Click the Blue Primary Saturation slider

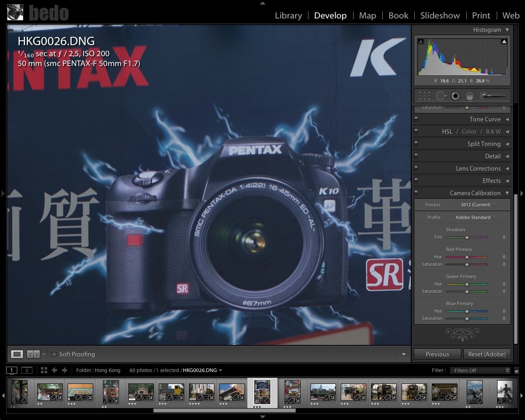[467, 319]
